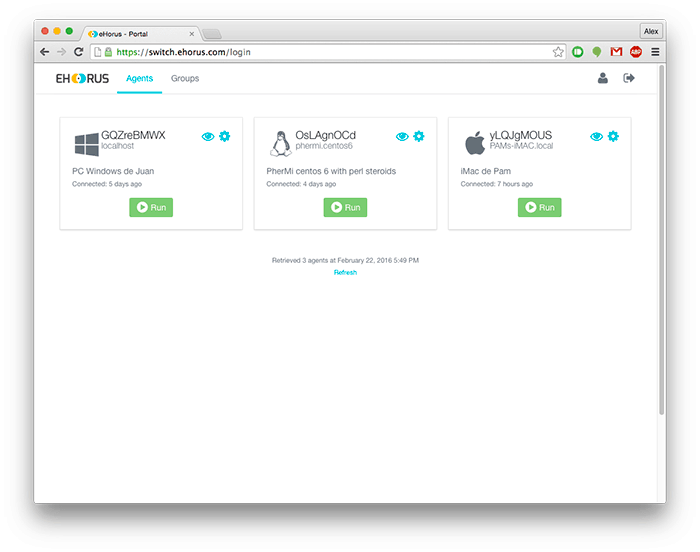This screenshot has height=552, width=700.
Task: Open the Gmail extension icon
Action: (x=617, y=52)
